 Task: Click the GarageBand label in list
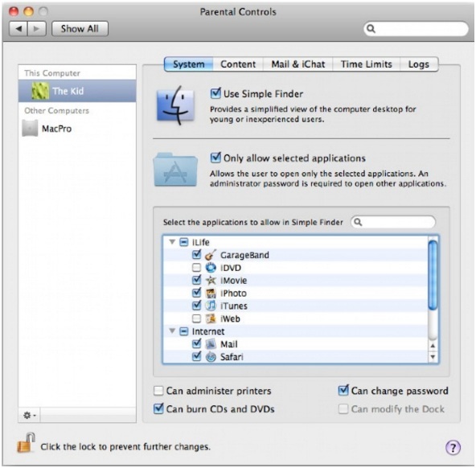coord(244,255)
